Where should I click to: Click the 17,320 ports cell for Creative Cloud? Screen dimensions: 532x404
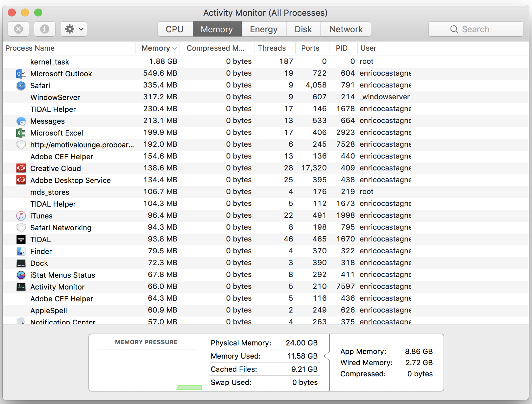click(x=314, y=168)
